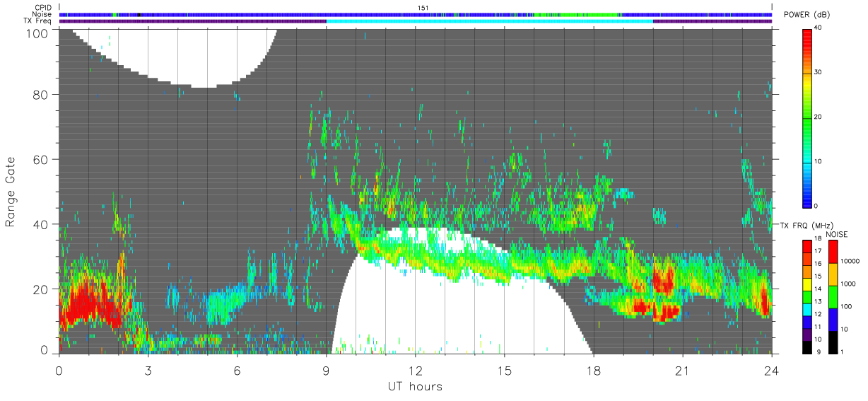Image resolution: width=868 pixels, height=401 pixels.
Task: Click the 'NOISE' legend title
Action: [x=836, y=234]
